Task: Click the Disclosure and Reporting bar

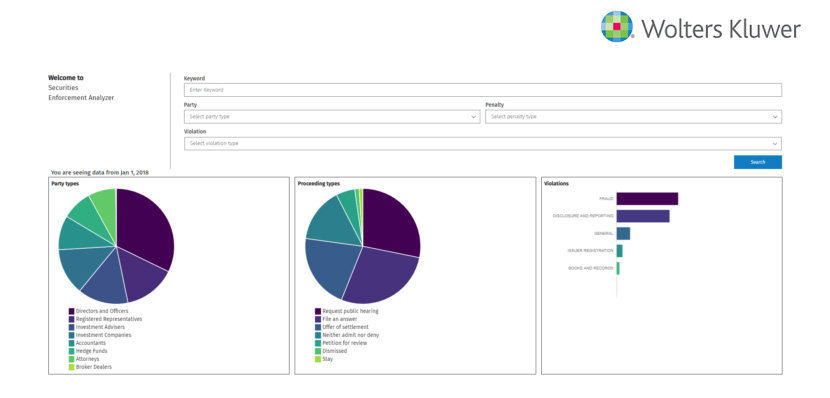Action: (x=643, y=216)
